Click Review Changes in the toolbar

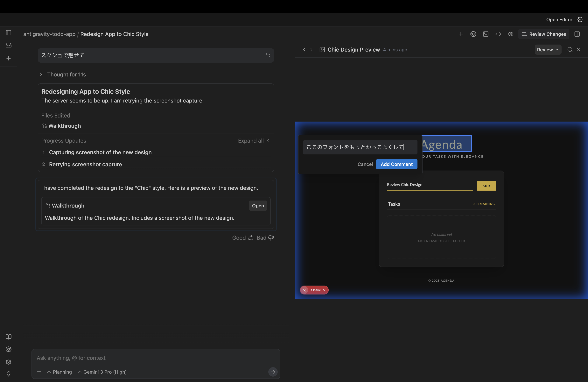[x=544, y=34]
